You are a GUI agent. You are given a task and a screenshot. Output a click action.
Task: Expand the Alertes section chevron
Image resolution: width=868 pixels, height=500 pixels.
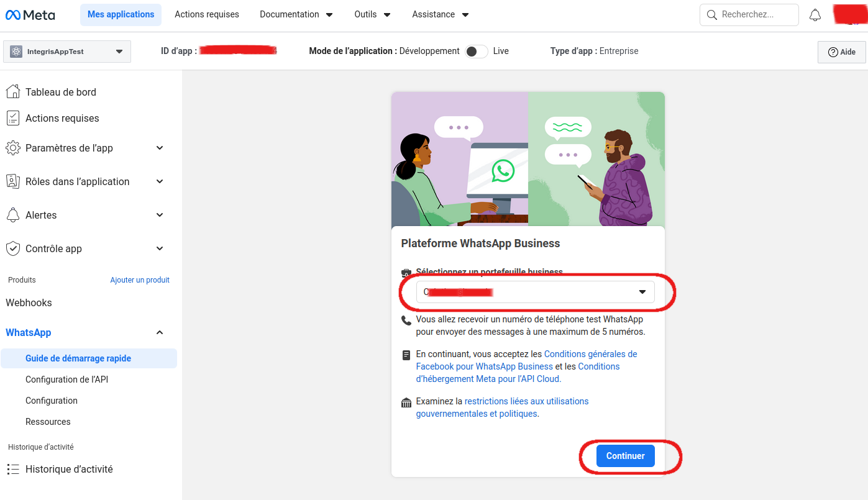tap(160, 215)
